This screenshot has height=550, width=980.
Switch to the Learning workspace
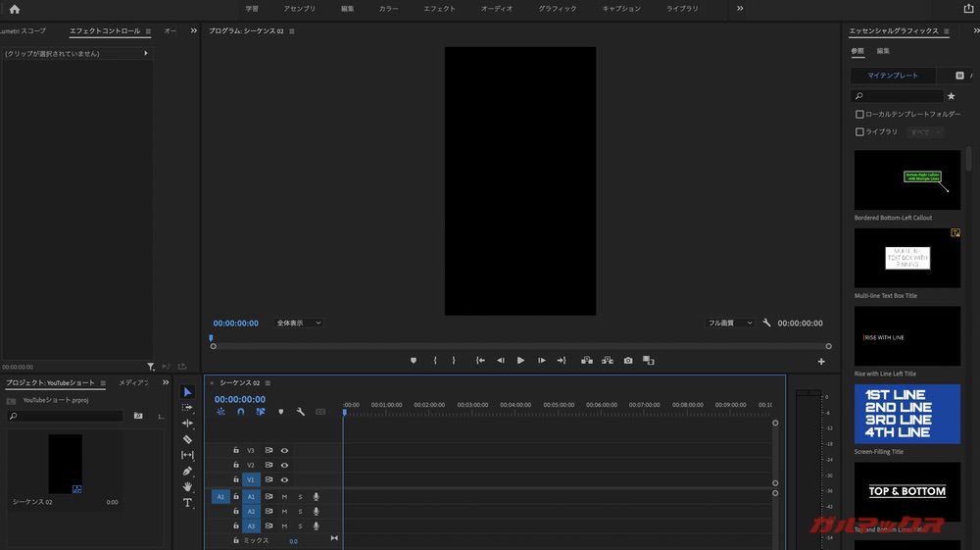252,9
